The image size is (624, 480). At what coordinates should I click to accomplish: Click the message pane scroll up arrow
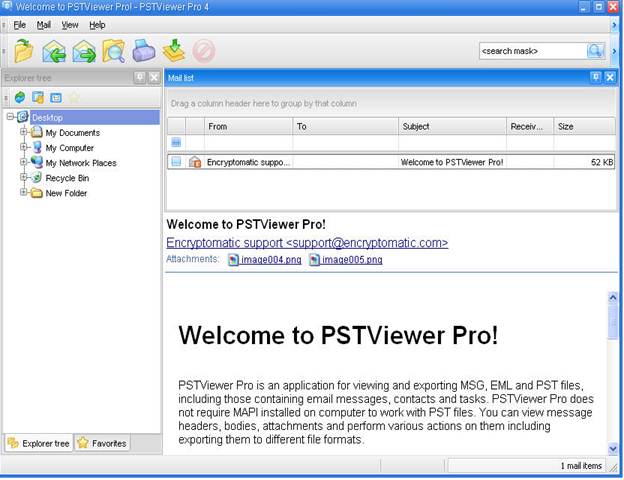[x=613, y=297]
